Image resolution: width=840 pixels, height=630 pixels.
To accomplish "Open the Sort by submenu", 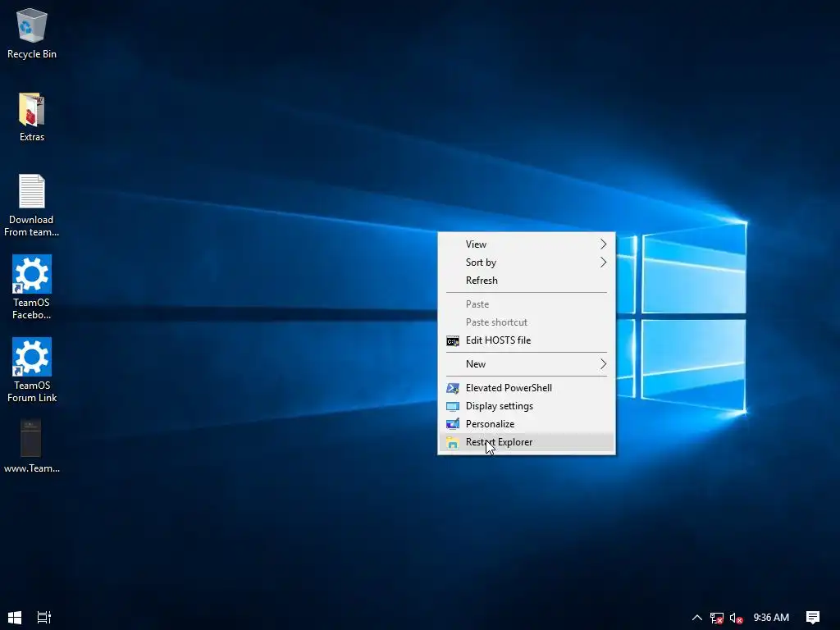I will tap(527, 262).
